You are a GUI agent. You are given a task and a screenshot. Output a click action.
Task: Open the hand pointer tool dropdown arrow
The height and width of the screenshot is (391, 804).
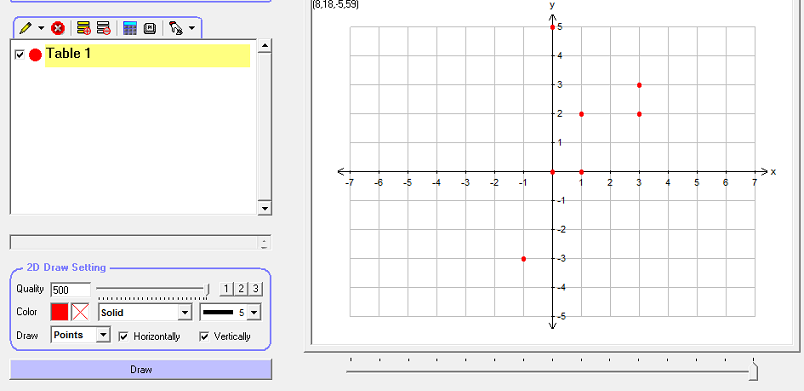pos(192,28)
